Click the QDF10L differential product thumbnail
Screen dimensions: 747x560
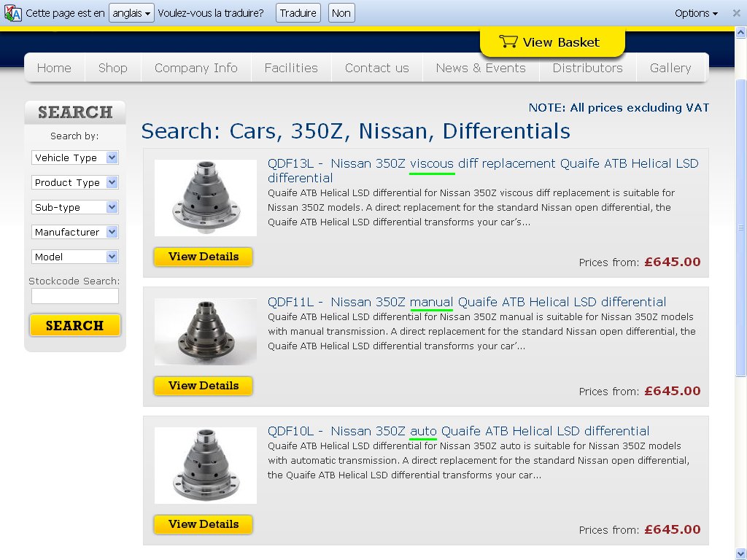point(205,465)
